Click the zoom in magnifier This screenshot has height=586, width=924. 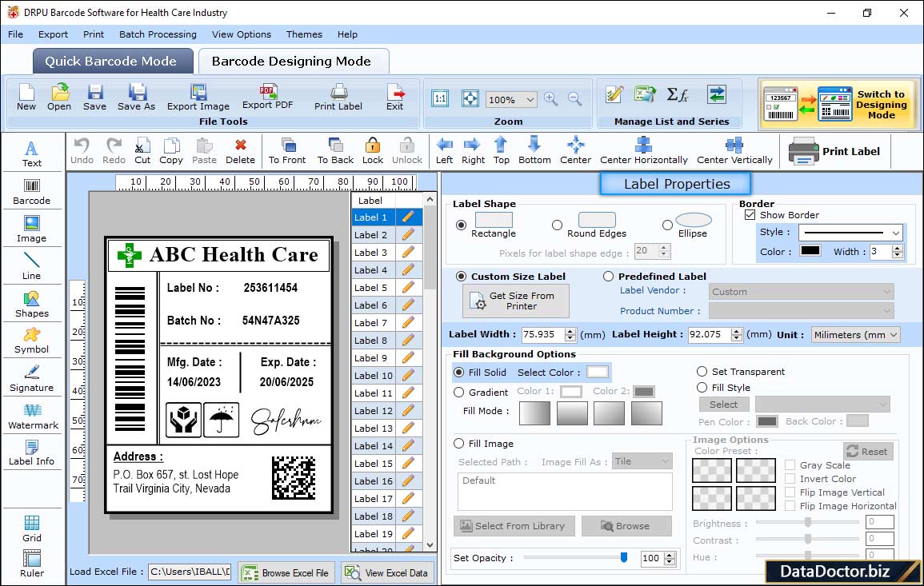click(551, 99)
